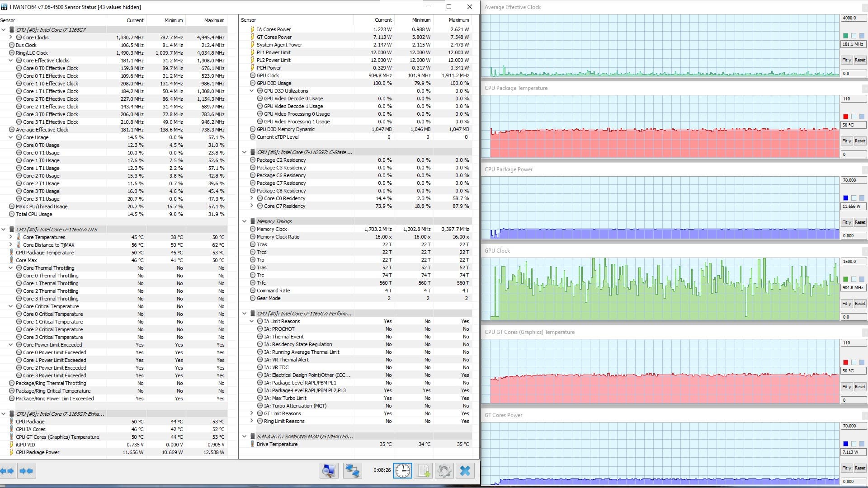Click the shrink columns arrows icon
868x488 pixels.
click(26, 471)
